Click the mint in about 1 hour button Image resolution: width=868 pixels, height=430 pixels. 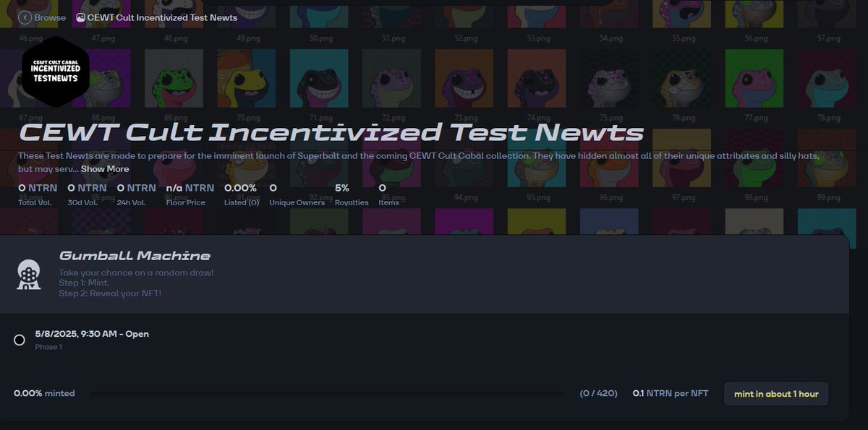[775, 393]
